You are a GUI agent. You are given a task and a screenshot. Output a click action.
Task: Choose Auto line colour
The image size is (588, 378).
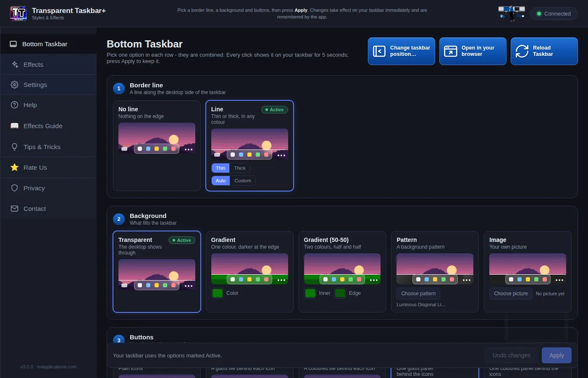221,181
